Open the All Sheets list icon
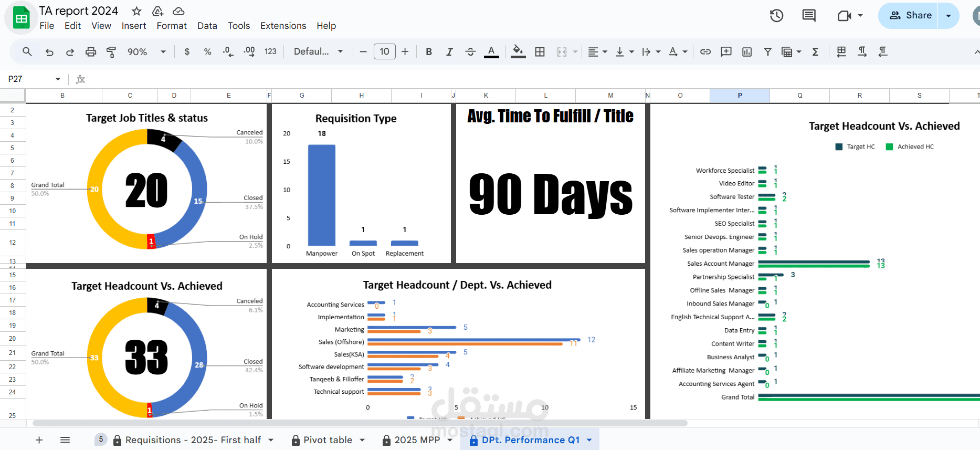The height and width of the screenshot is (450, 980). click(65, 440)
